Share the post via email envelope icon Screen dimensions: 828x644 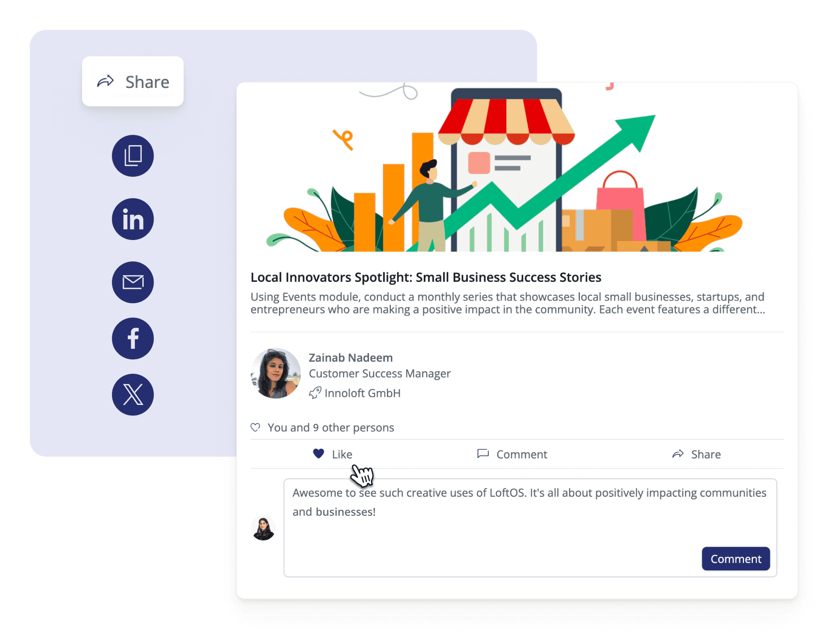[133, 282]
